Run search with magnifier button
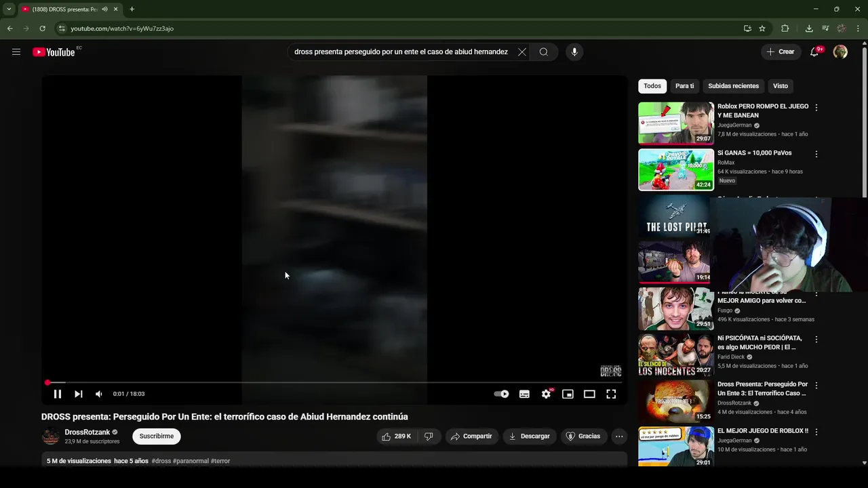868x488 pixels. tap(544, 52)
